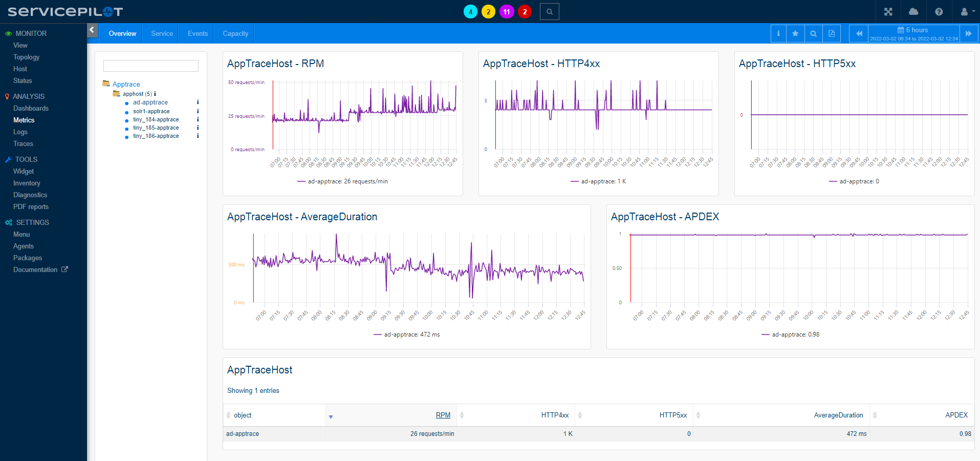Click the purple alert counter badge
Screen dimensions: 980x461
(507, 11)
